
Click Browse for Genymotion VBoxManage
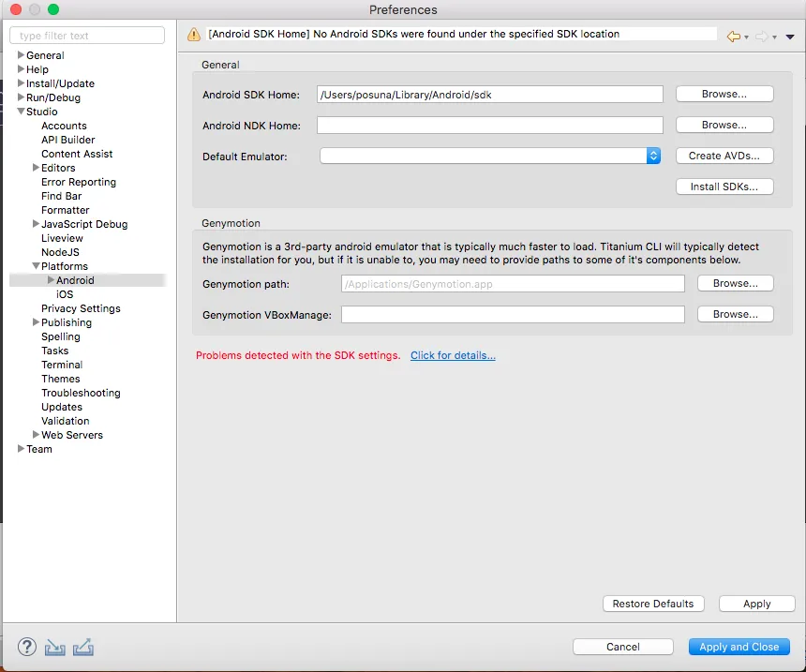tap(735, 314)
